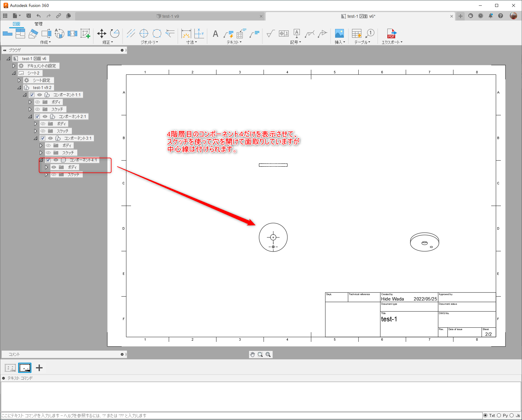
Task: Select the Ordinate Dimension tool
Action: (199, 33)
